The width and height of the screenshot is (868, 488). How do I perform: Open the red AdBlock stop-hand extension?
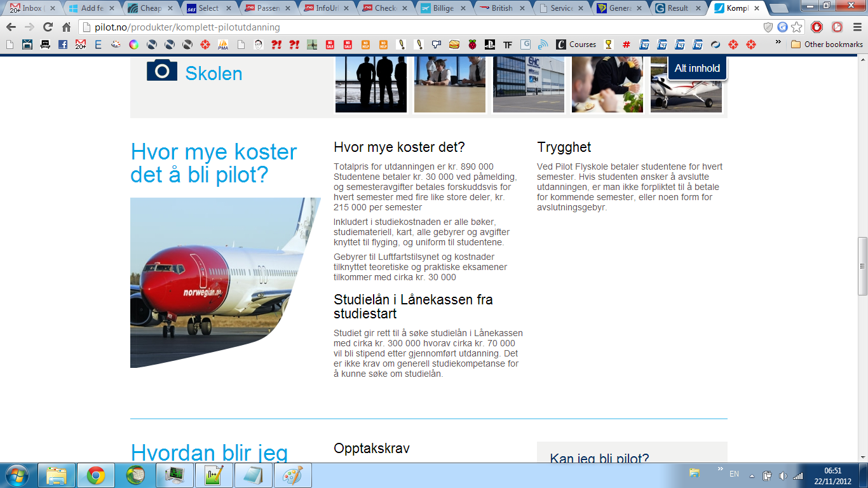817,27
